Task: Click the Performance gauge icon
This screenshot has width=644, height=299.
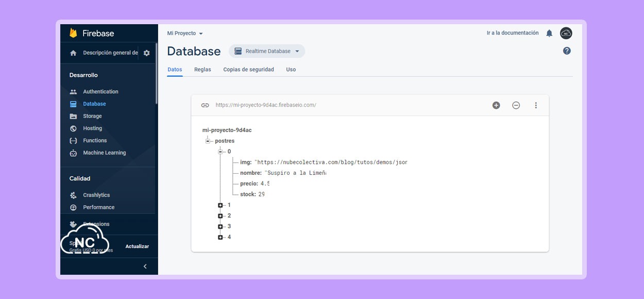Action: [73, 207]
